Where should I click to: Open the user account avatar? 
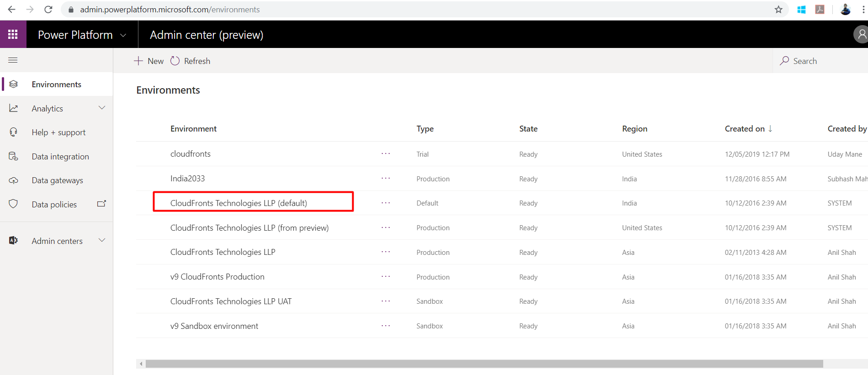pos(861,34)
